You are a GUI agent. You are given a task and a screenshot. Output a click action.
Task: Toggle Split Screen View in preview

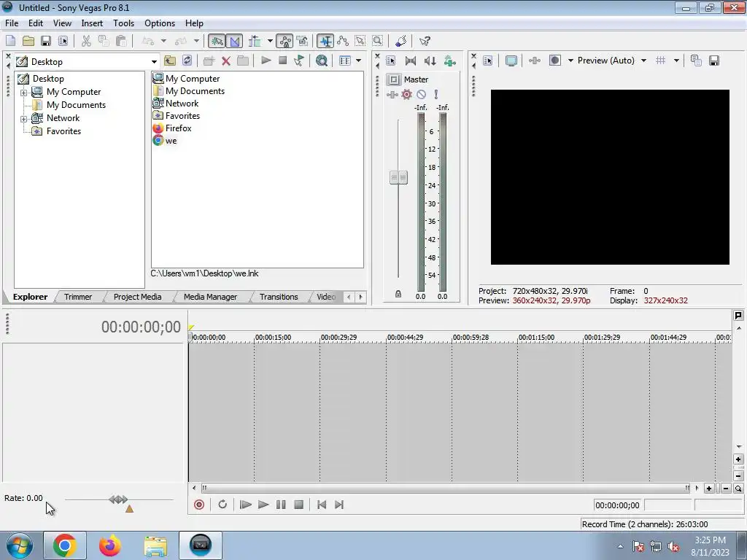pos(554,61)
